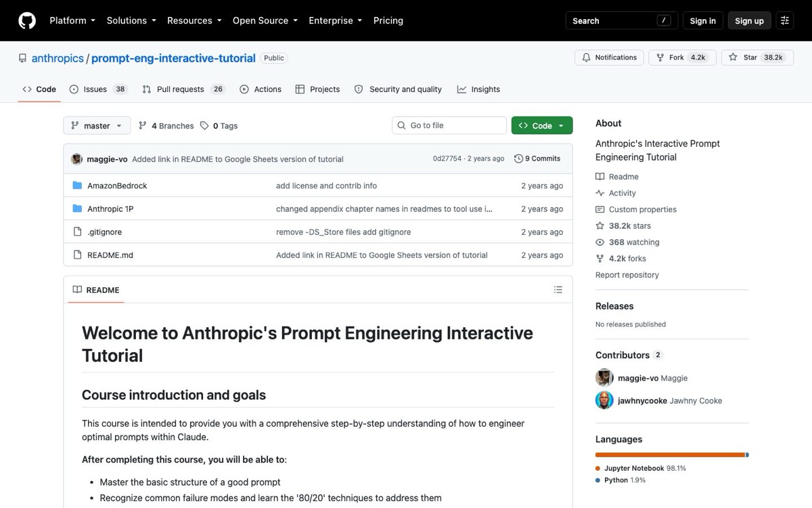Select the Code tab

click(x=39, y=89)
